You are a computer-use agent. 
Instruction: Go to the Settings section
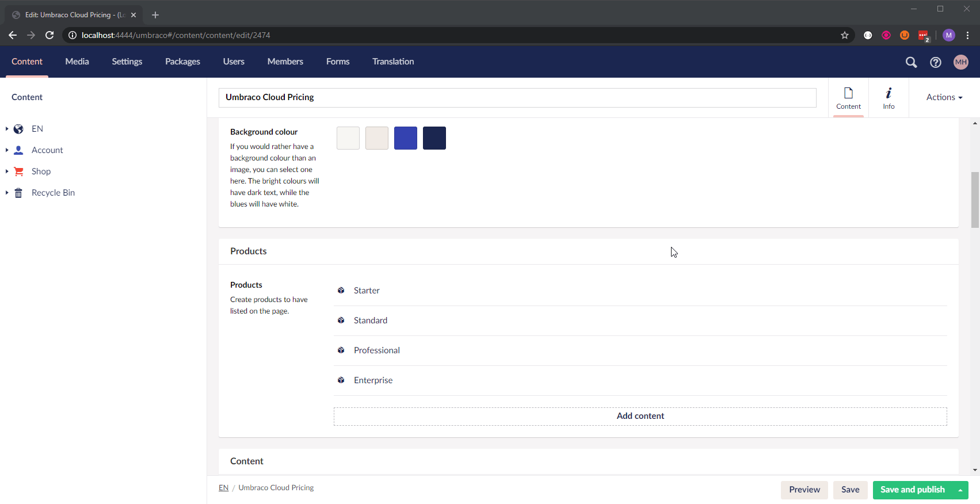coord(127,62)
